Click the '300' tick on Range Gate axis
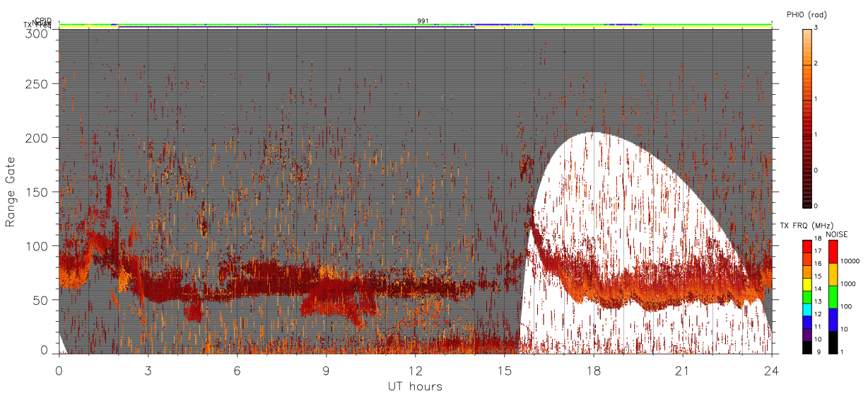This screenshot has width=868, height=401. coord(38,33)
